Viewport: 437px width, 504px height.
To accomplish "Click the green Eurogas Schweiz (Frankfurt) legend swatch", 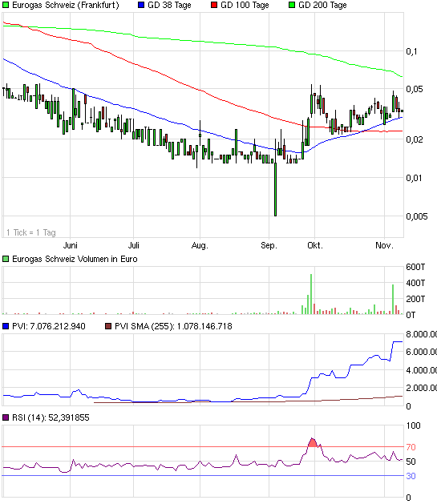I will [6, 5].
